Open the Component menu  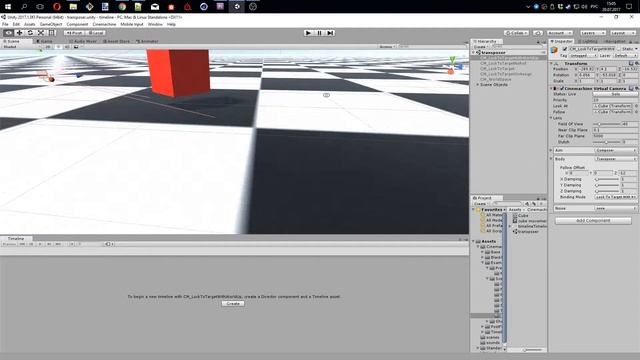(x=77, y=24)
